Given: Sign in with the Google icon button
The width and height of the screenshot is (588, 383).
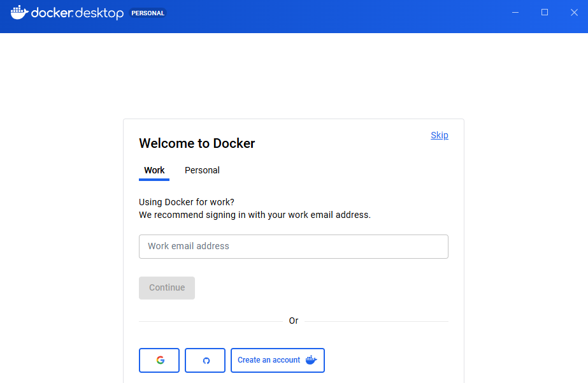Looking at the screenshot, I should [159, 360].
